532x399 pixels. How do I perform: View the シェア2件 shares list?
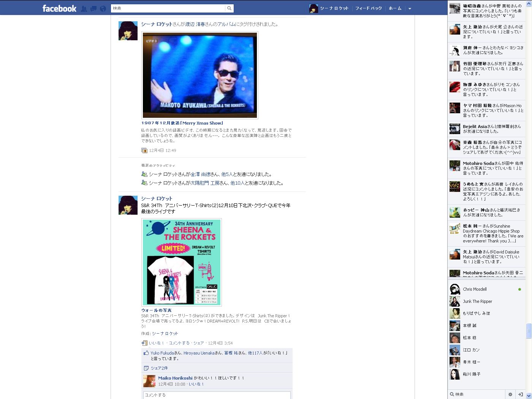[159, 368]
